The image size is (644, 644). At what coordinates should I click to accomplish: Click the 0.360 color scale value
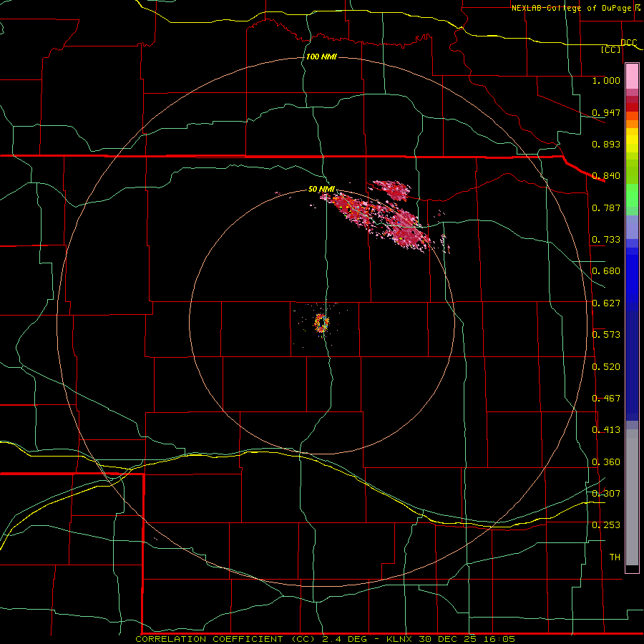pos(606,462)
